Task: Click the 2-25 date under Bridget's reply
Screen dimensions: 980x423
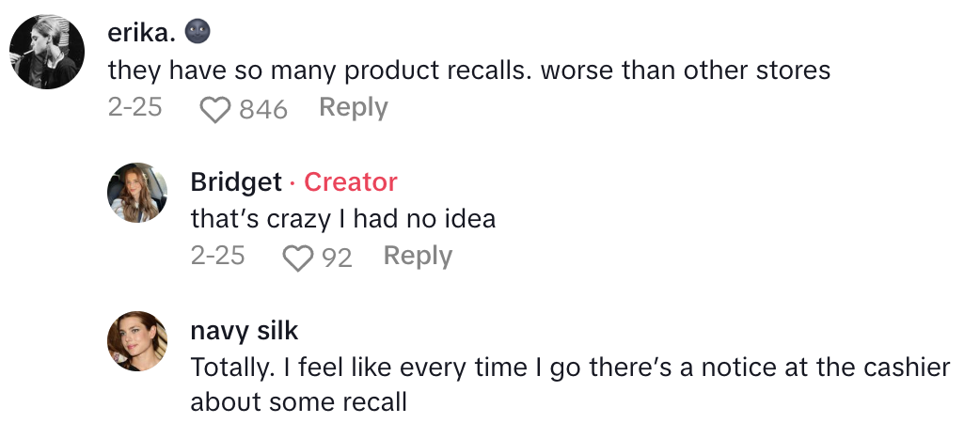Action: [217, 256]
